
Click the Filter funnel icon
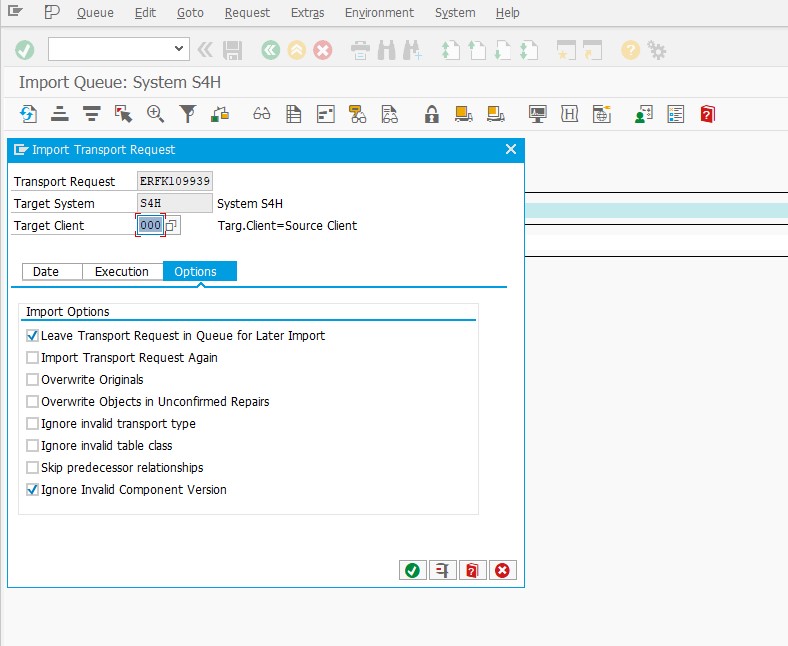click(187, 114)
